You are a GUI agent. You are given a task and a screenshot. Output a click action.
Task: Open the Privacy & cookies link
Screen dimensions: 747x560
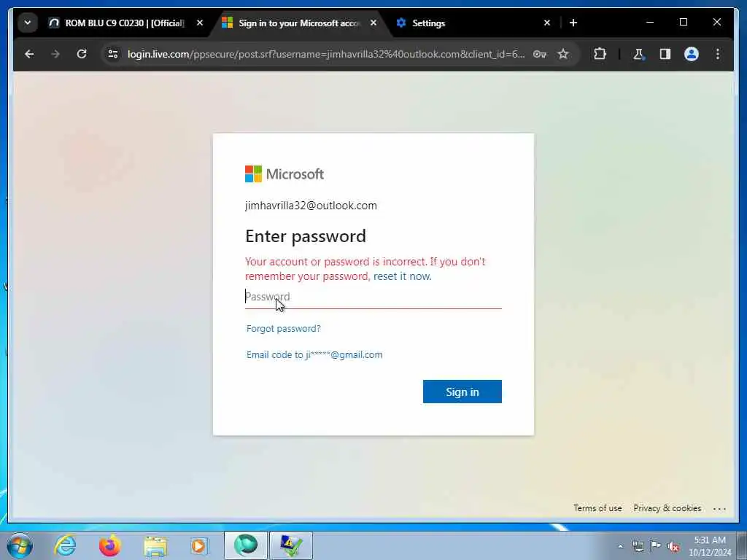tap(667, 508)
